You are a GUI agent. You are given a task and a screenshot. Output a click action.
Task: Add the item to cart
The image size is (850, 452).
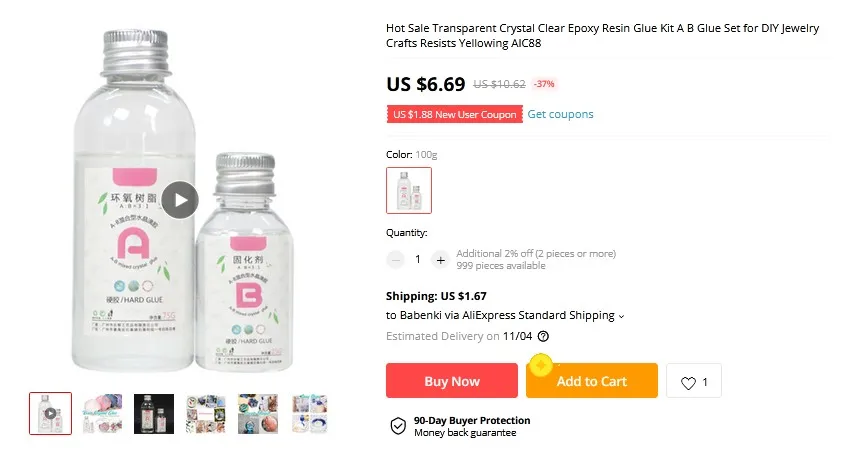[591, 381]
